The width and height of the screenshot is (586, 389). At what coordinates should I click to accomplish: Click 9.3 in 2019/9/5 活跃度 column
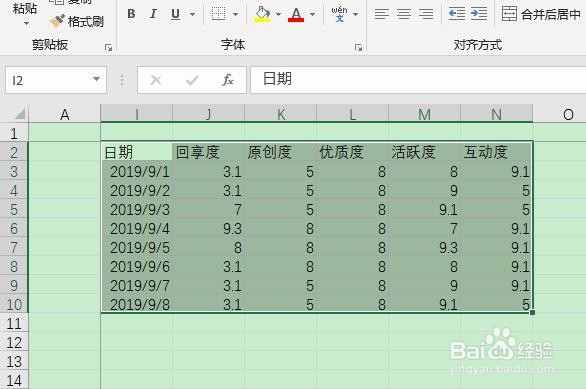[x=425, y=247]
